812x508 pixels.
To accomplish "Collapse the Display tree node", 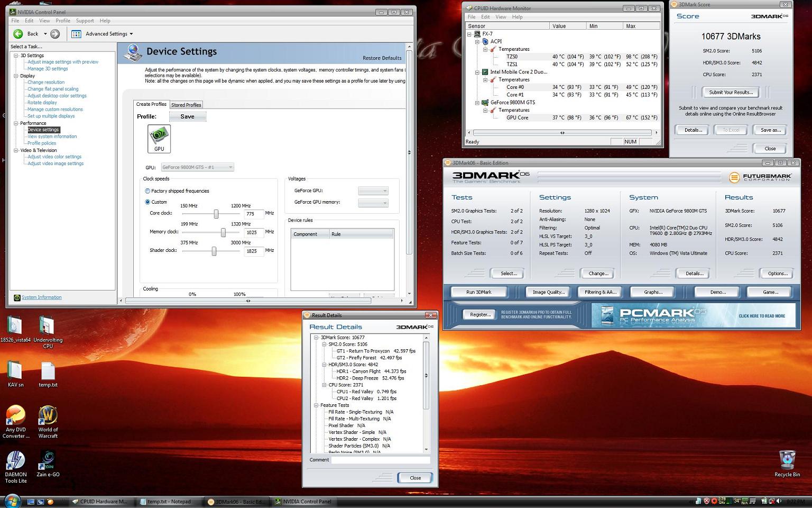I will tap(16, 76).
